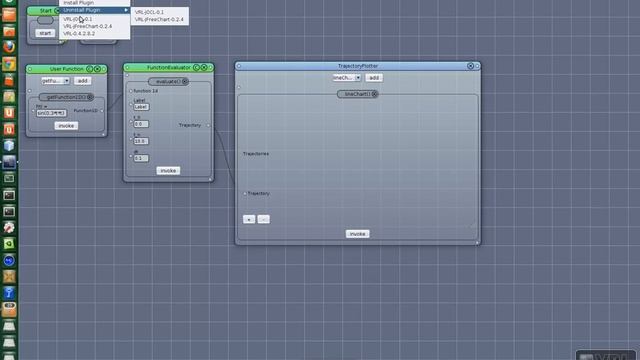Viewport: 640px width, 360px height.
Task: Click the 0.1 dt input field
Action: [x=141, y=158]
